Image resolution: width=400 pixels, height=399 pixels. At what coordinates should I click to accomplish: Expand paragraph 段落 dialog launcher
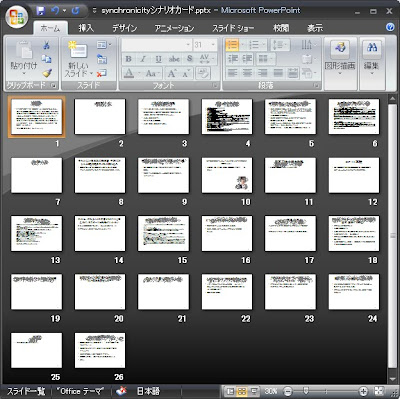coord(316,86)
